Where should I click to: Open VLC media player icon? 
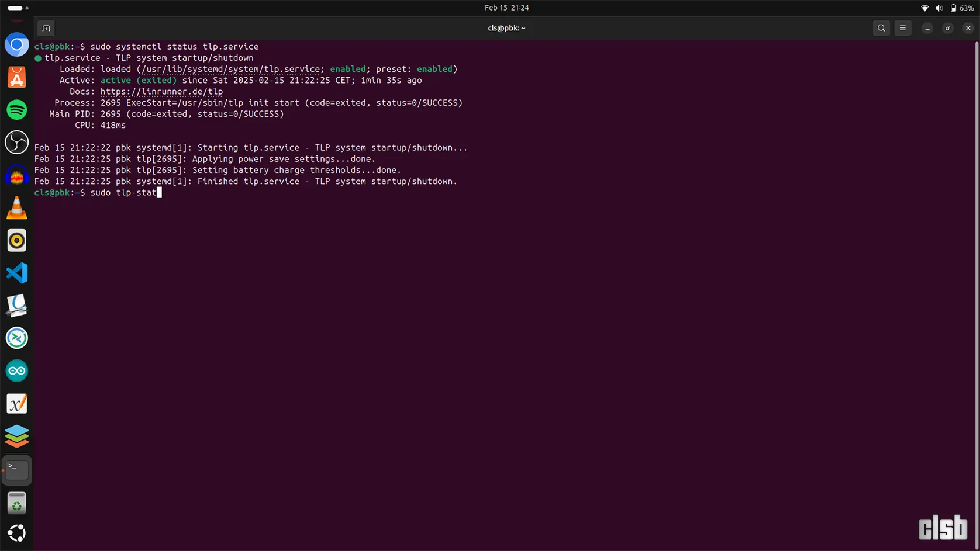pyautogui.click(x=17, y=208)
